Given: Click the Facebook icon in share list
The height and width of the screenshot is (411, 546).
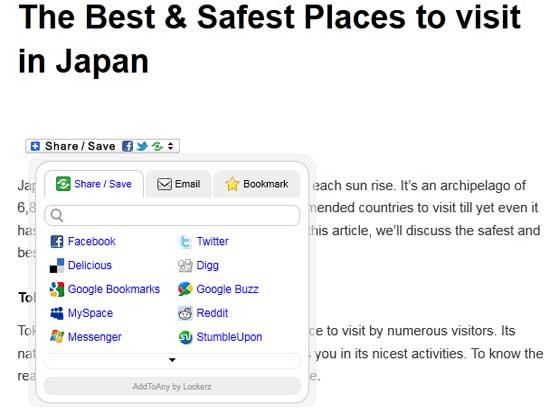Looking at the screenshot, I should click(57, 241).
